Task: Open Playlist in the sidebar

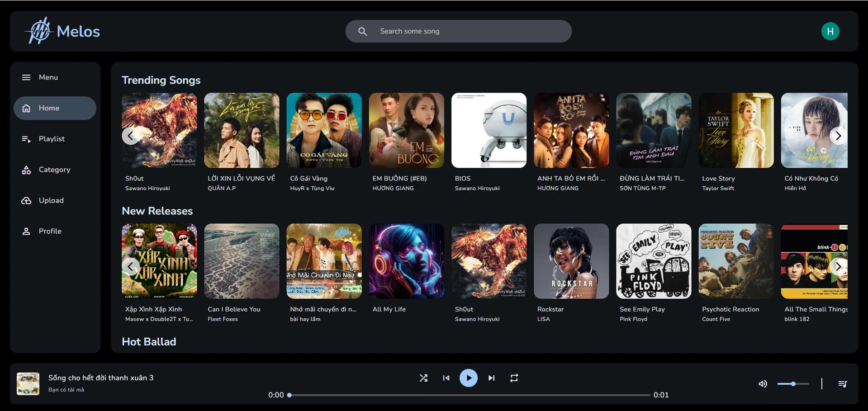Action: (x=52, y=139)
